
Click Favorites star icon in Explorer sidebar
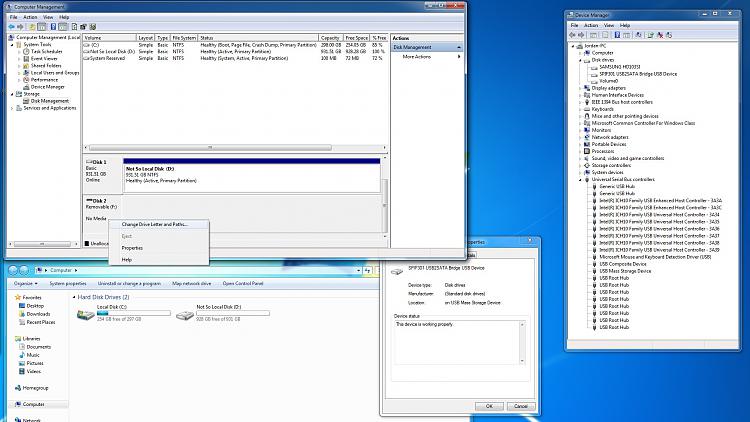click(x=18, y=297)
